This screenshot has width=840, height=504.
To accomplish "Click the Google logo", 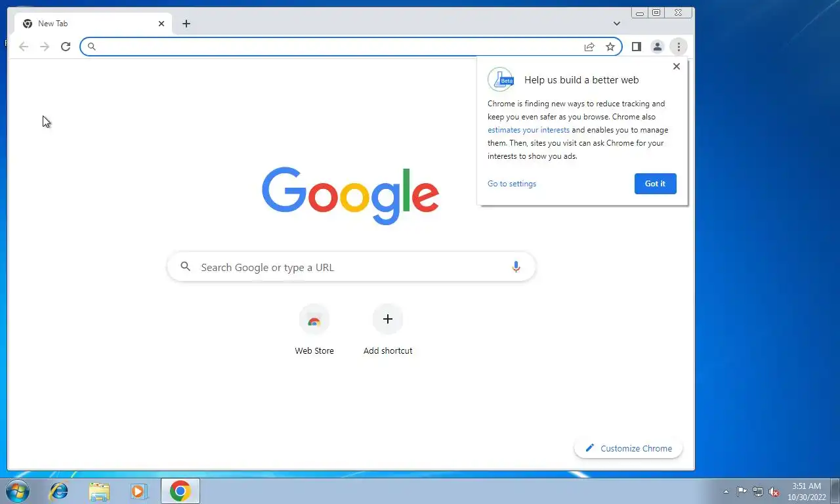I will click(350, 196).
